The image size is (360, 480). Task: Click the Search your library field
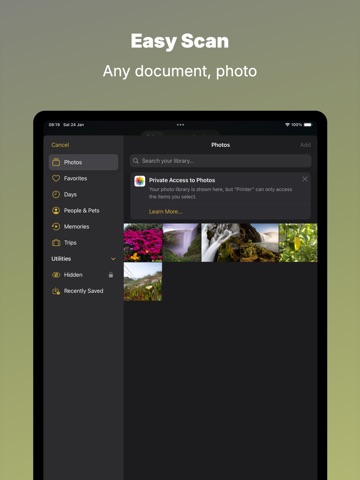(221, 161)
